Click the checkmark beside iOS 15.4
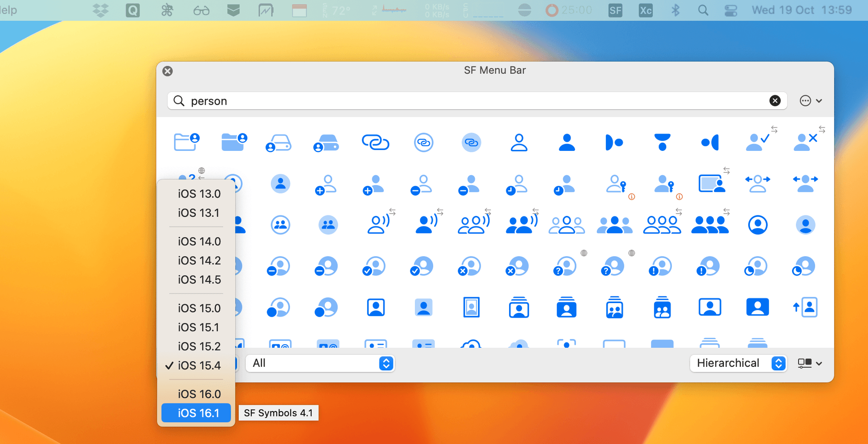This screenshot has height=444, width=868. pos(169,366)
